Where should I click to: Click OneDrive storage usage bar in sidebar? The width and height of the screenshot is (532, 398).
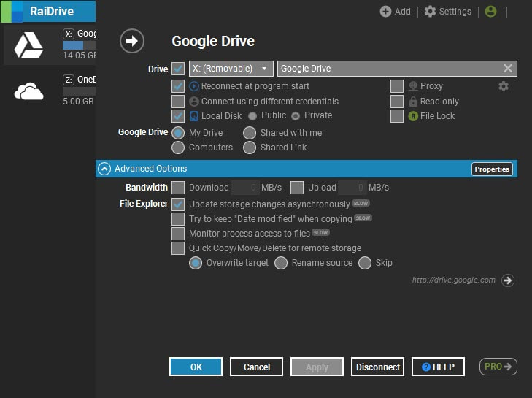[x=79, y=91]
